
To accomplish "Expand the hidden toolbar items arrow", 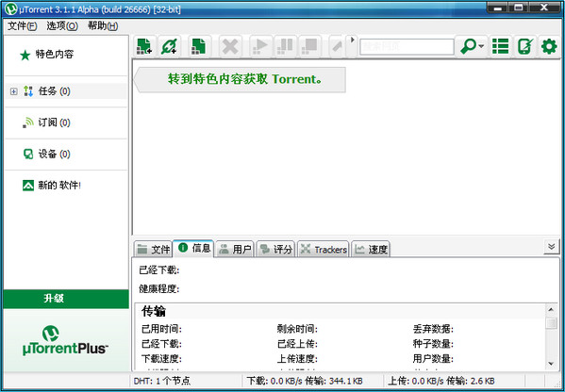I will 353,40.
